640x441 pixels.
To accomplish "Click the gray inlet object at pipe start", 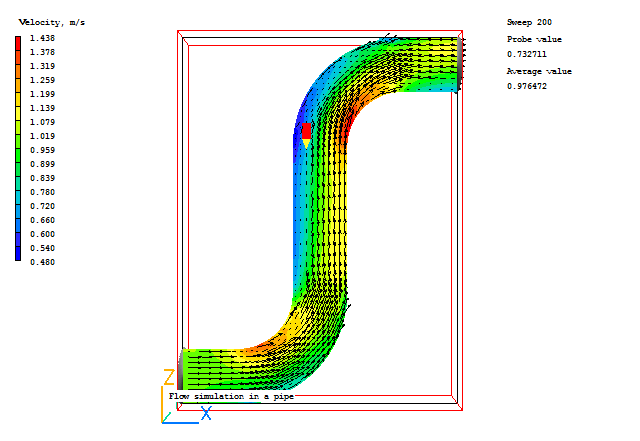I will point(181,369).
